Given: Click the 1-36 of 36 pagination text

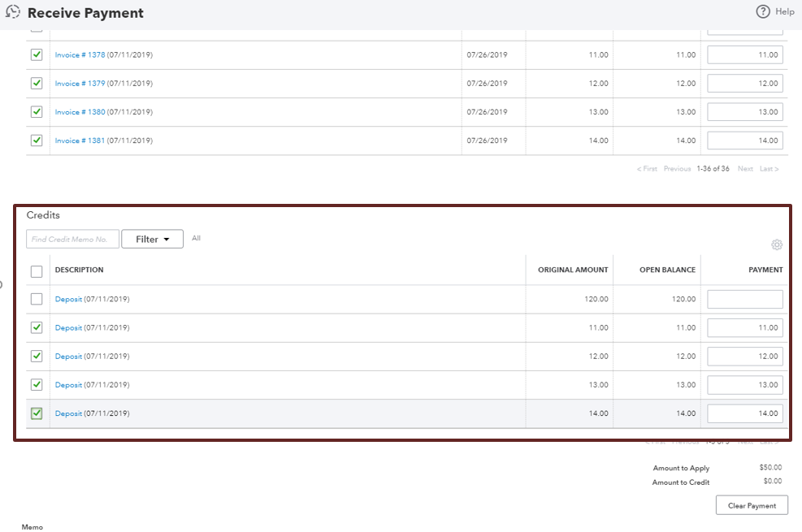Looking at the screenshot, I should 713,169.
